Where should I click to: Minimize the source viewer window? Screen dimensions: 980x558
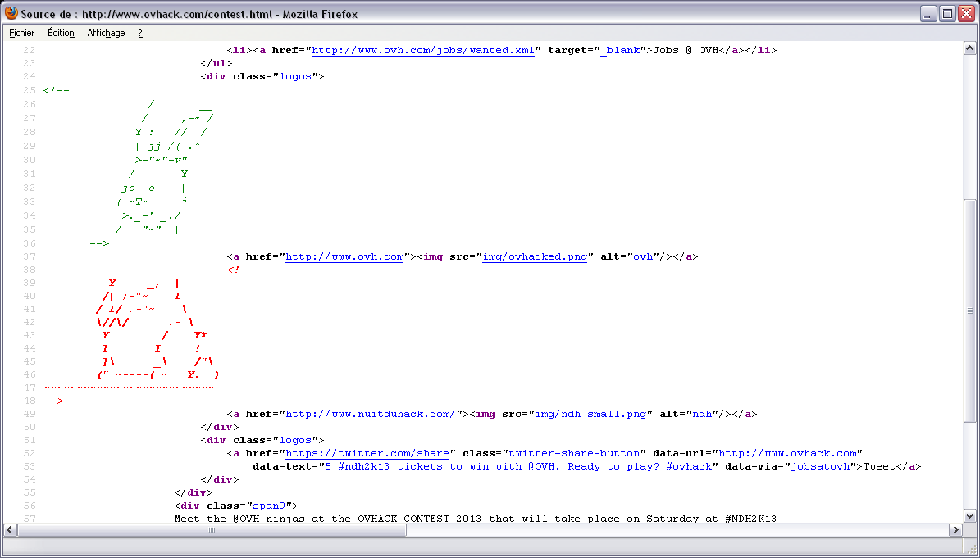point(928,14)
